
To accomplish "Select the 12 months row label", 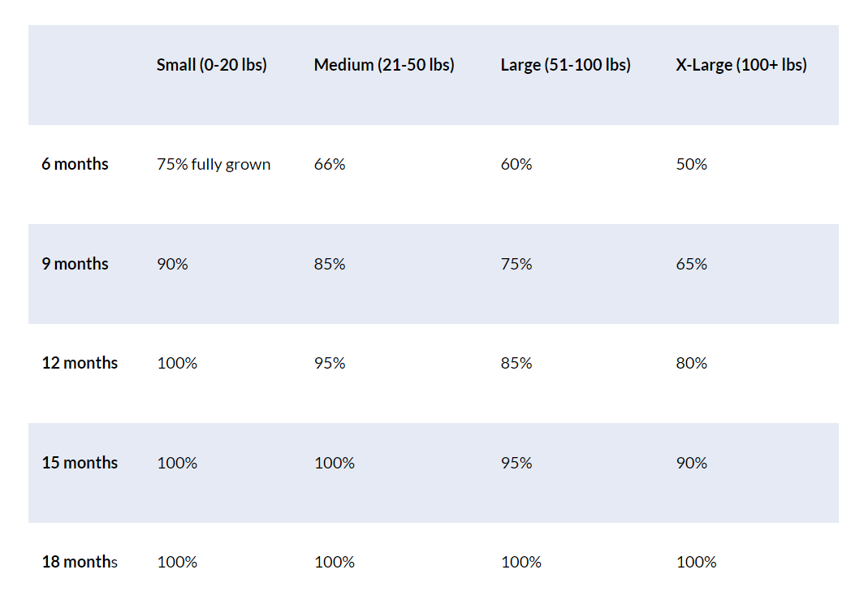I will click(x=80, y=363).
